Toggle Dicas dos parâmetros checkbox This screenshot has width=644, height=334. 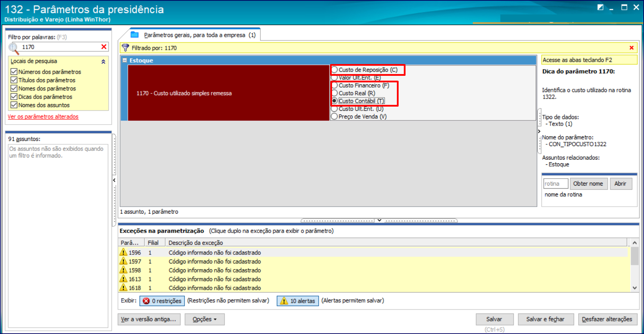click(14, 97)
